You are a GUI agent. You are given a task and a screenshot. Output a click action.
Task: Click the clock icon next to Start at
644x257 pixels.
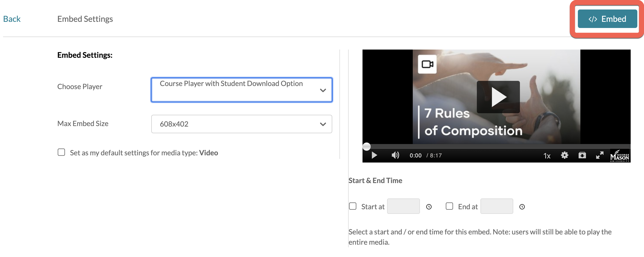coord(429,207)
